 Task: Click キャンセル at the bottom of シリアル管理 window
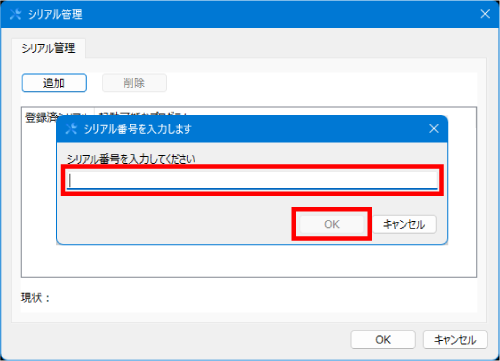(455, 340)
